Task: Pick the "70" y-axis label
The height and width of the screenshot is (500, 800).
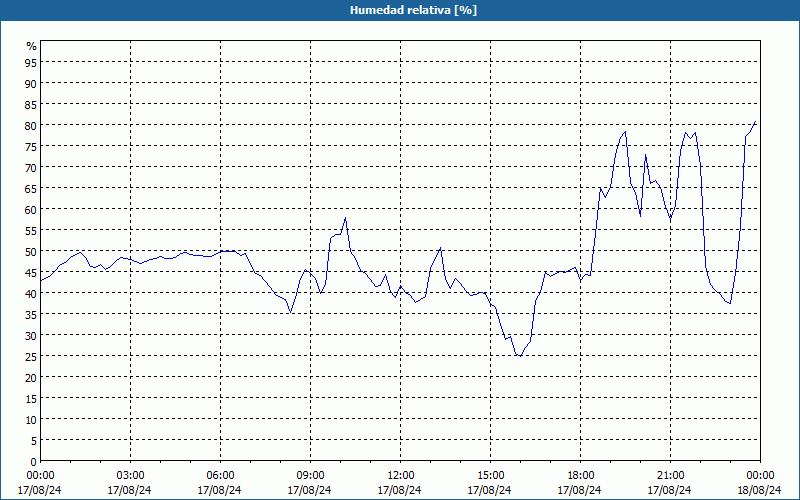Action: coord(31,167)
